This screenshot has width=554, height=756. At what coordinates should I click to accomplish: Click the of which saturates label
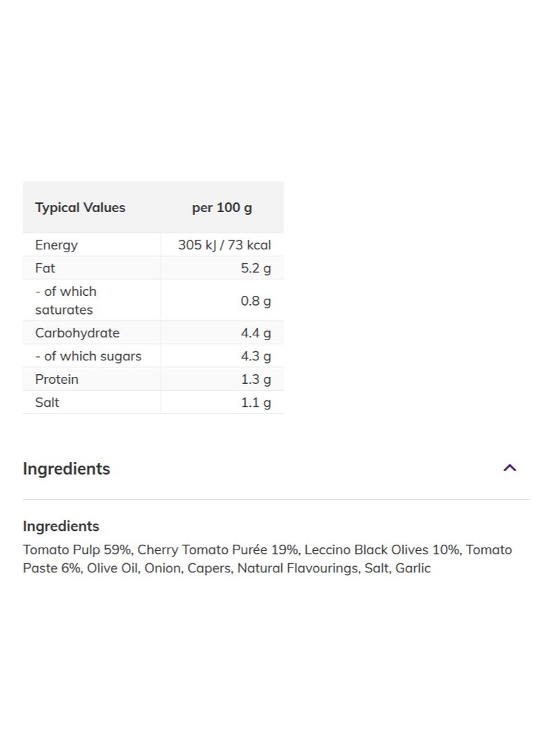66,301
